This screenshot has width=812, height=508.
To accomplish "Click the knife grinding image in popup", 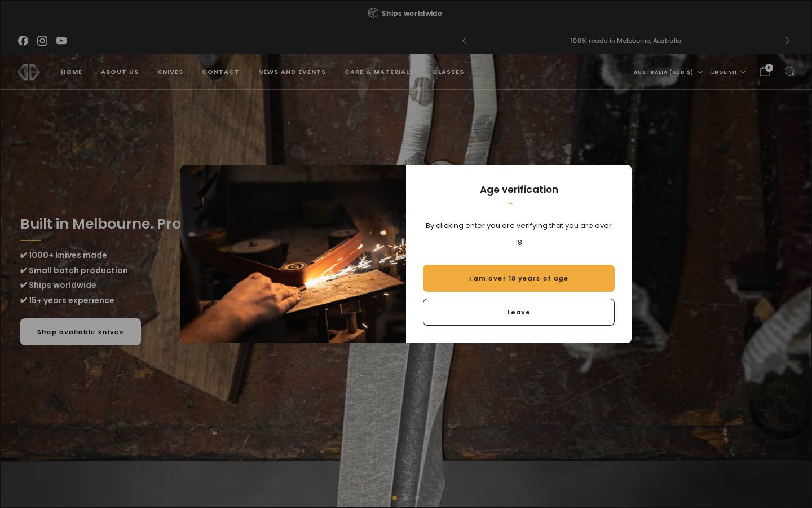I will pos(293,254).
